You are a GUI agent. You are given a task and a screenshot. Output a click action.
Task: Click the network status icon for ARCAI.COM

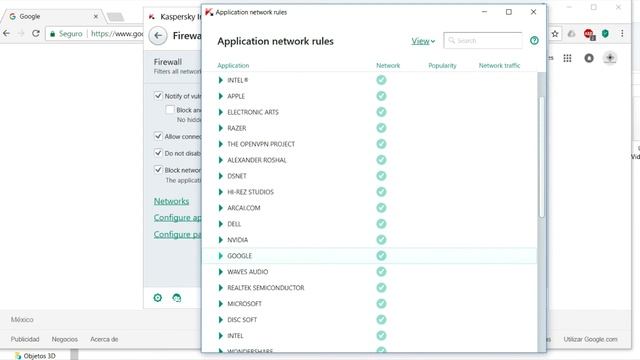tap(381, 207)
